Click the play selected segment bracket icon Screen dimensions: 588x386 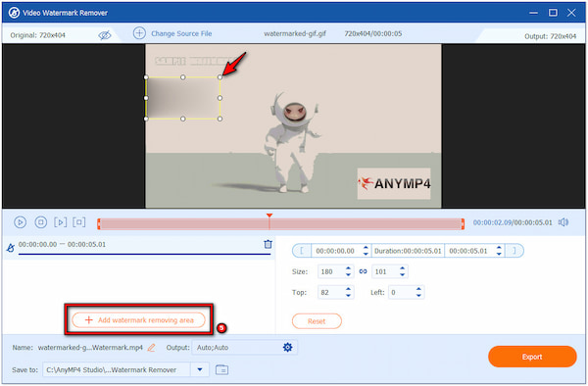tap(79, 222)
